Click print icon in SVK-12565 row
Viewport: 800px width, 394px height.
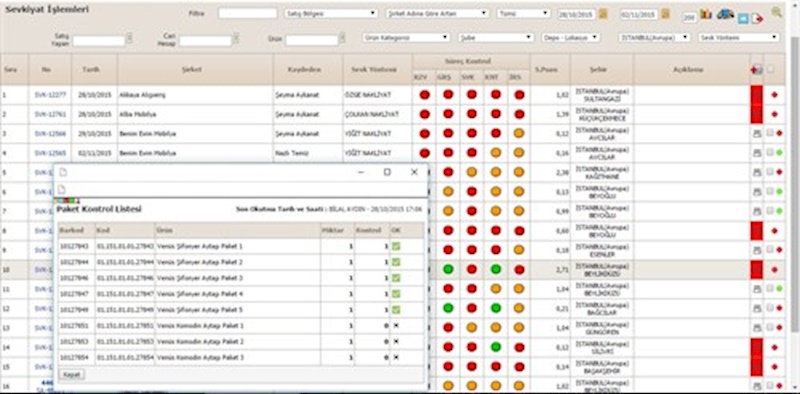(x=757, y=153)
